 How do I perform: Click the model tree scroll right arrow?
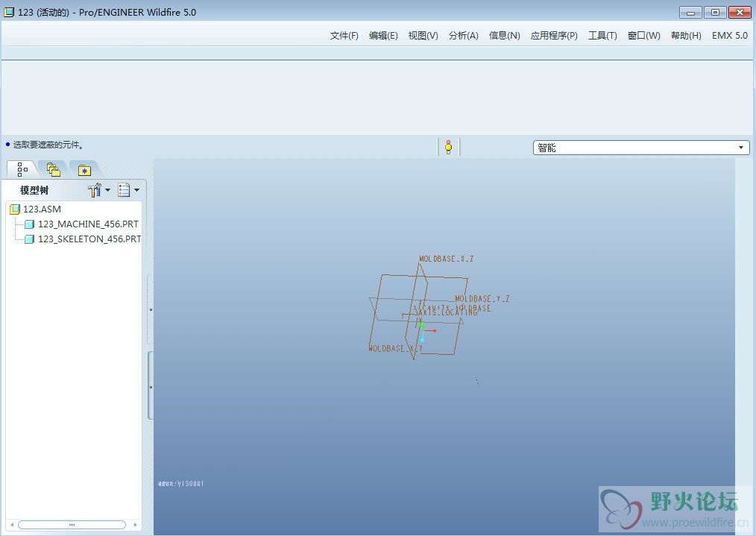point(136,524)
